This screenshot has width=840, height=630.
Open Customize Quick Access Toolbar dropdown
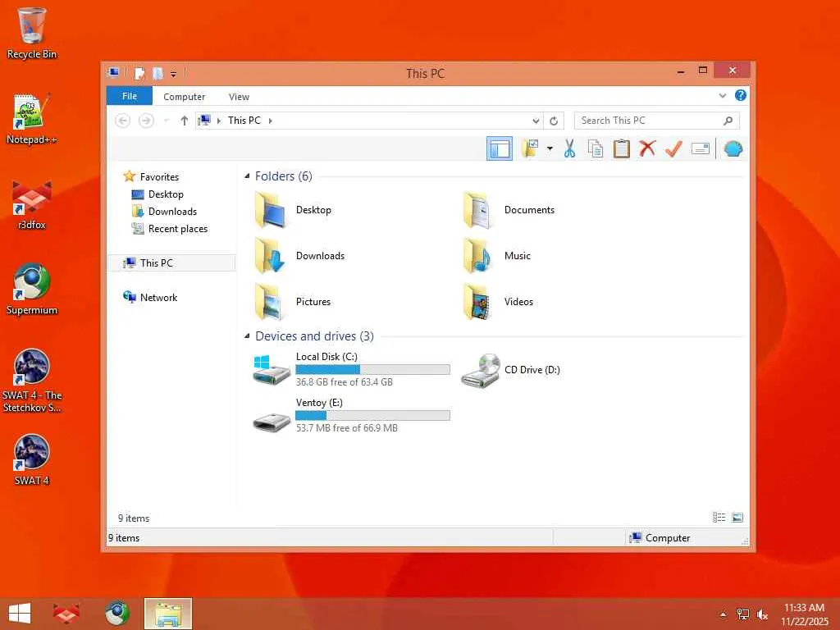click(174, 74)
